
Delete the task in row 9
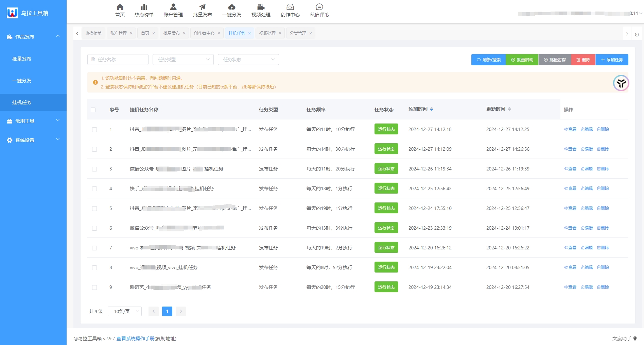click(x=603, y=287)
